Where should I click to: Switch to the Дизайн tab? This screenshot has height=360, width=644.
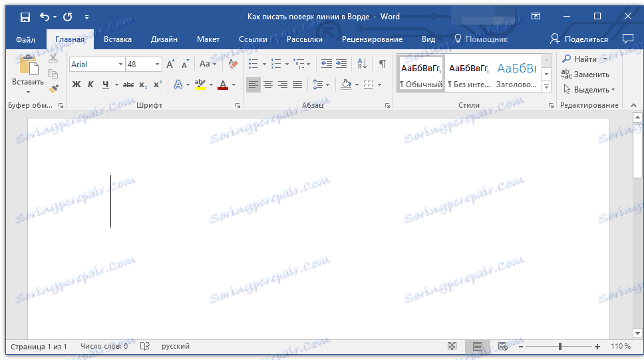(x=164, y=39)
